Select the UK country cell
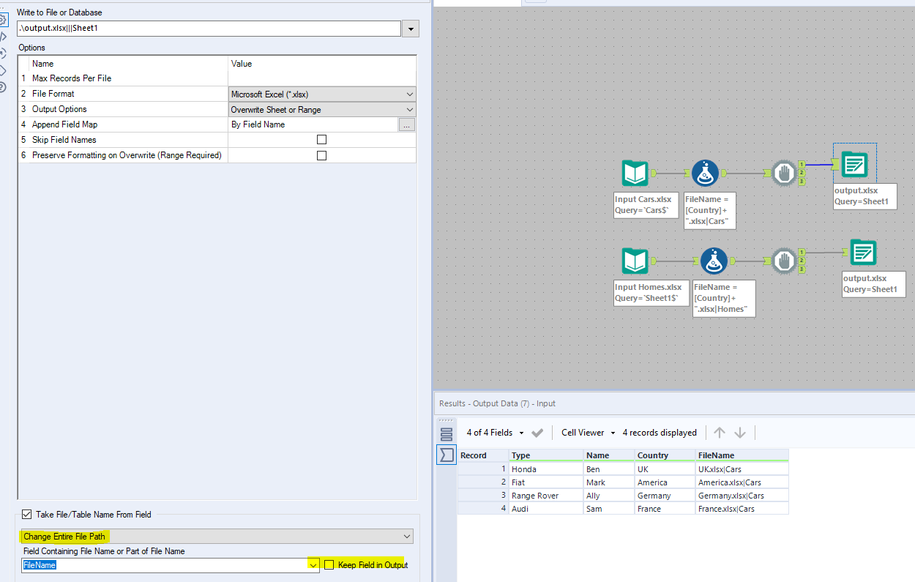The width and height of the screenshot is (915, 582). 665,469
